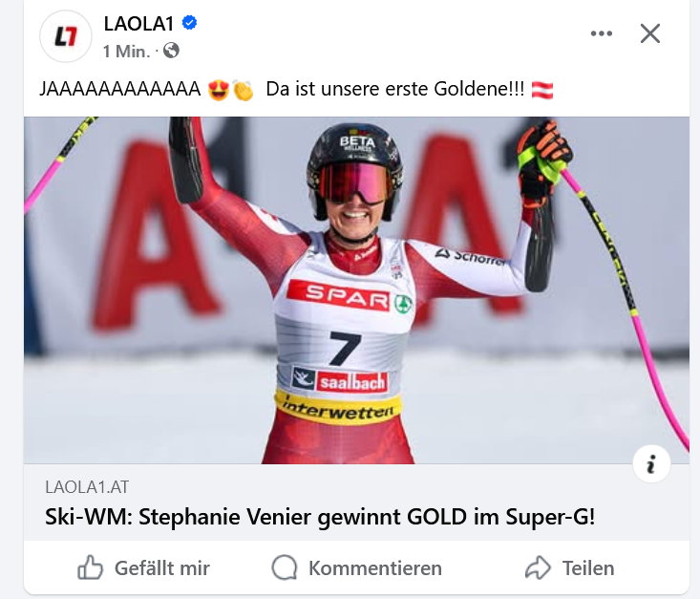The width and height of the screenshot is (700, 599).
Task: Click the LAOLA1 page name
Action: 138,24
